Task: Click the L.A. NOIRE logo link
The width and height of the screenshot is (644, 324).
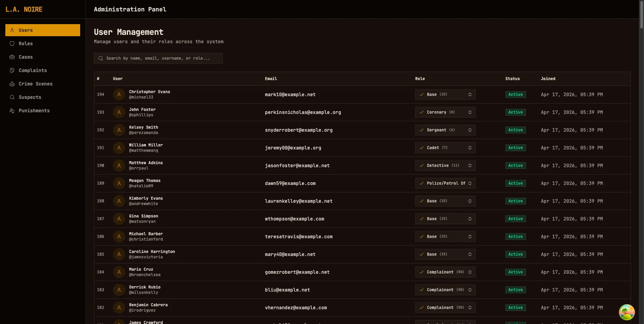Action: click(x=24, y=9)
